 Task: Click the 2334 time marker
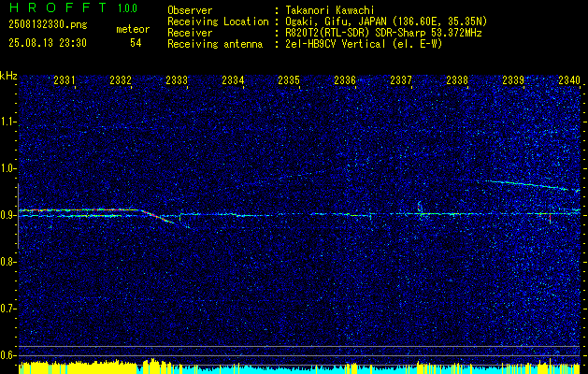tap(233, 80)
